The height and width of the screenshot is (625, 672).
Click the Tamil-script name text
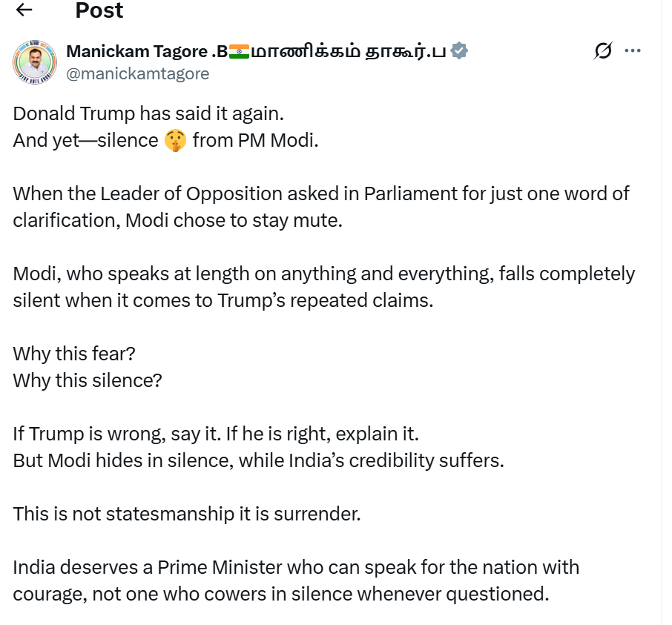(349, 51)
